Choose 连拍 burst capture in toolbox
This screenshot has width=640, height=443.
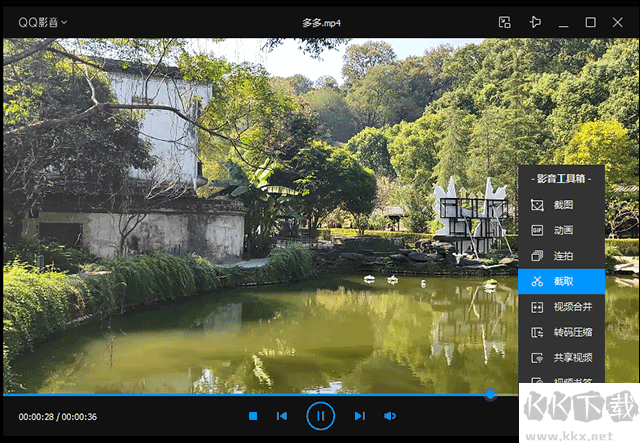(562, 256)
